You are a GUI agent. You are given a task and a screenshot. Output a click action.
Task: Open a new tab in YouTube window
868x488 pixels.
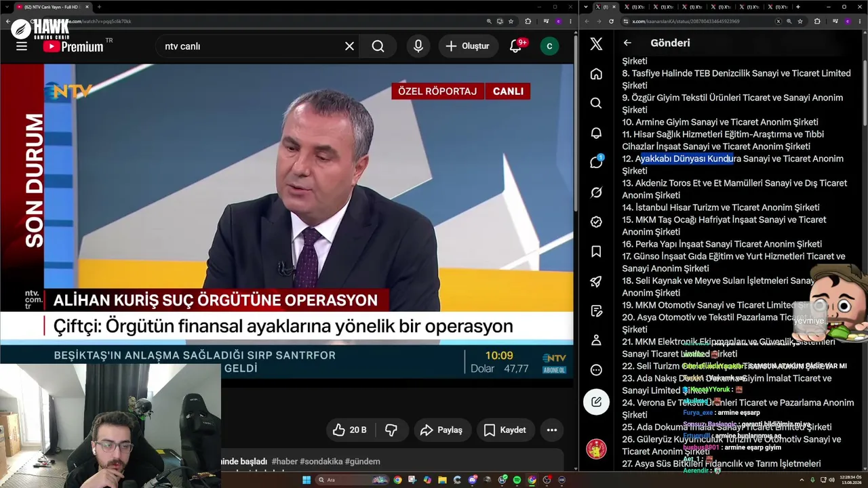click(x=99, y=7)
